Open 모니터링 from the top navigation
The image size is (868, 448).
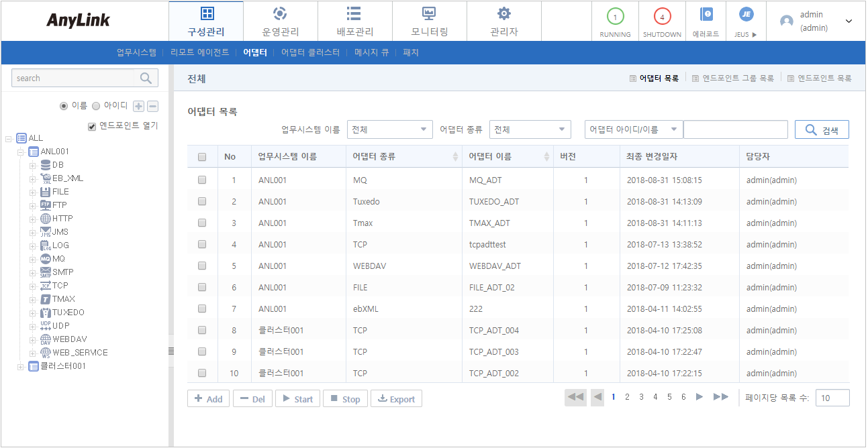tap(429, 21)
